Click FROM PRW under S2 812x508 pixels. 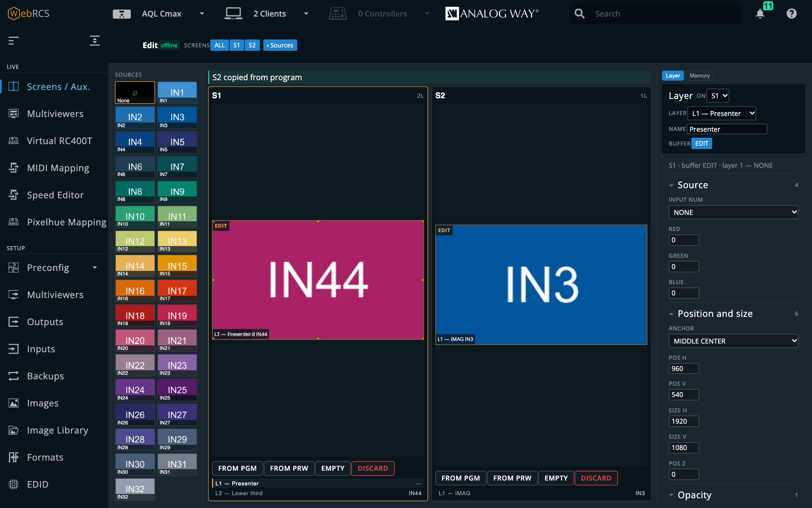coord(512,478)
